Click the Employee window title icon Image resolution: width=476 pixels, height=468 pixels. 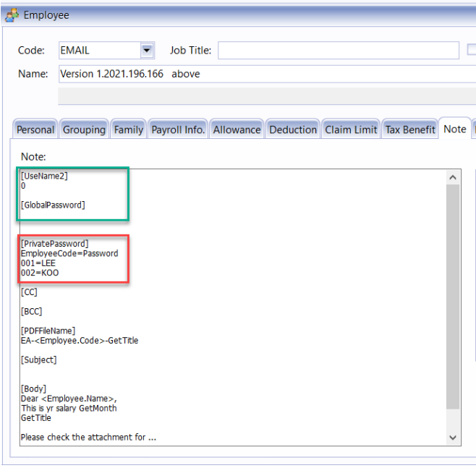point(12,14)
